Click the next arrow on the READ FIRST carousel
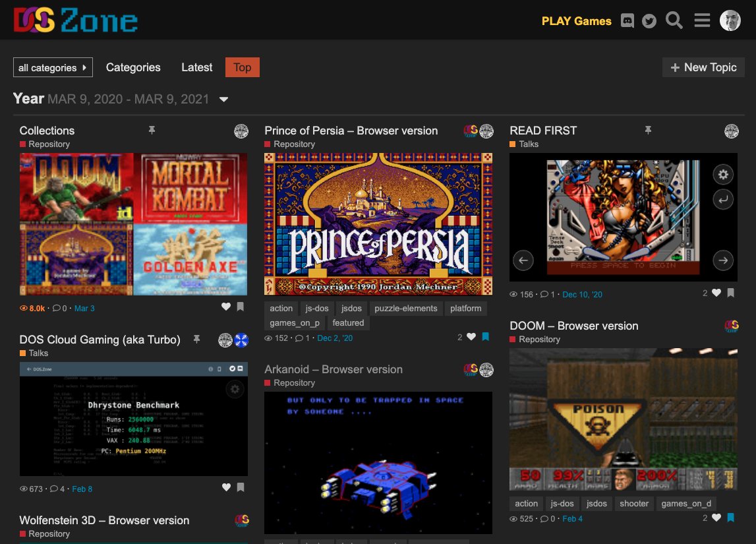756x544 pixels. coord(723,260)
